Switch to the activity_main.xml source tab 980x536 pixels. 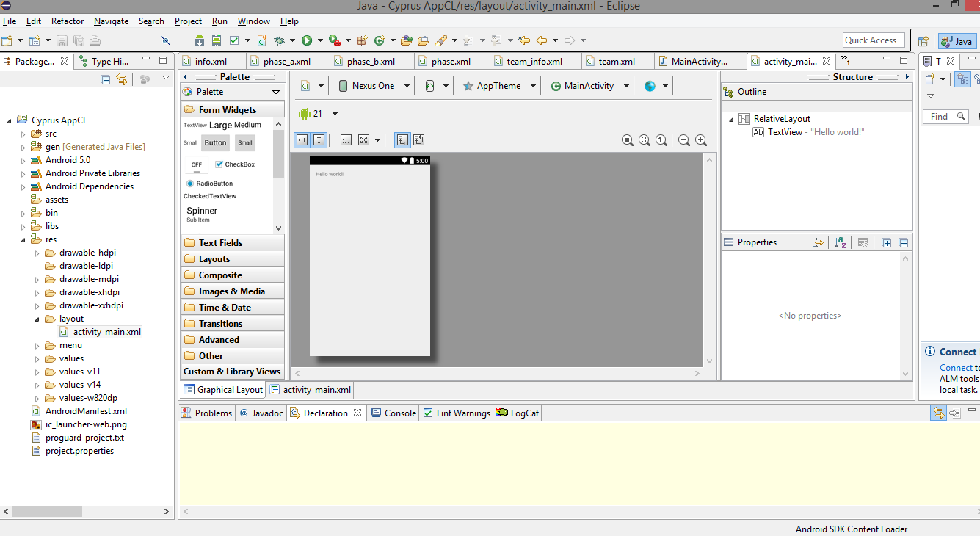tap(311, 390)
